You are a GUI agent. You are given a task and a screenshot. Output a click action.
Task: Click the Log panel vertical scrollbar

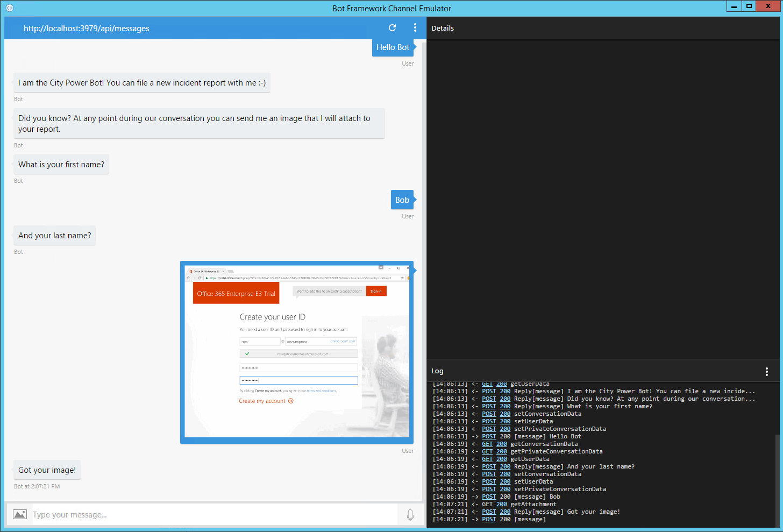tap(777, 480)
